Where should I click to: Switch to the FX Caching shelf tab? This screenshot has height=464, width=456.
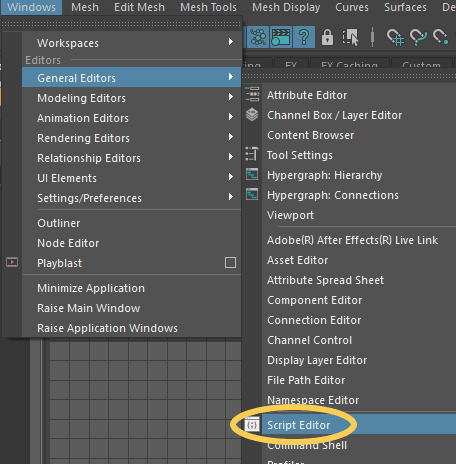[349, 63]
